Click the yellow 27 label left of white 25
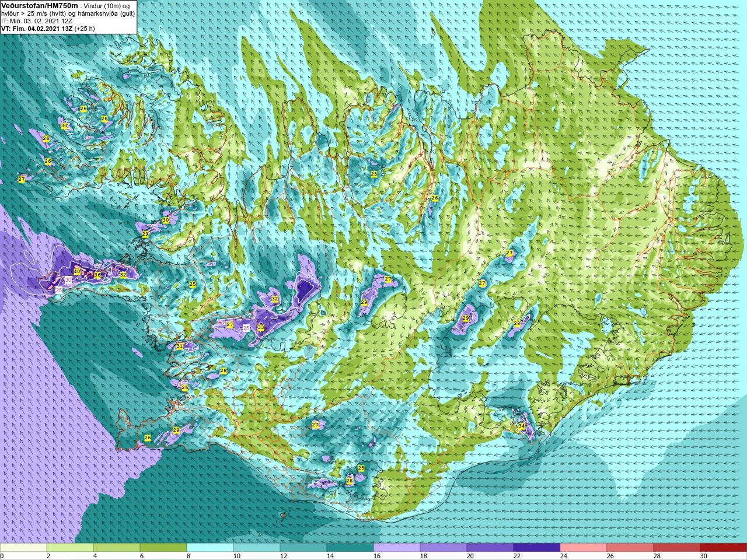Viewport: 747px width, 560px height. [x=230, y=324]
